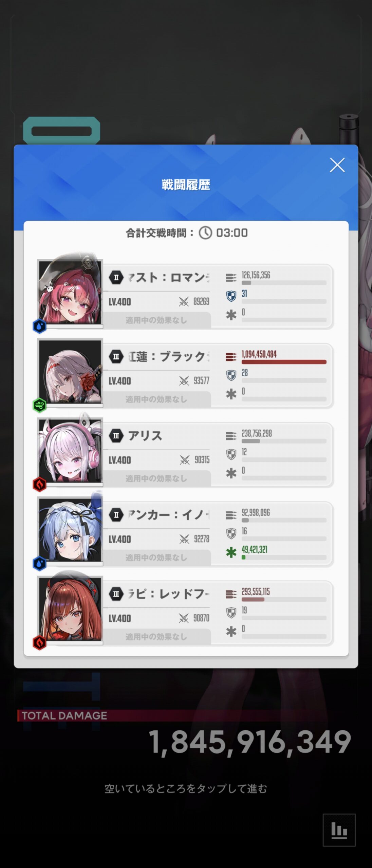Click green wind element icon on portrait
The height and width of the screenshot is (868, 372).
click(x=39, y=405)
